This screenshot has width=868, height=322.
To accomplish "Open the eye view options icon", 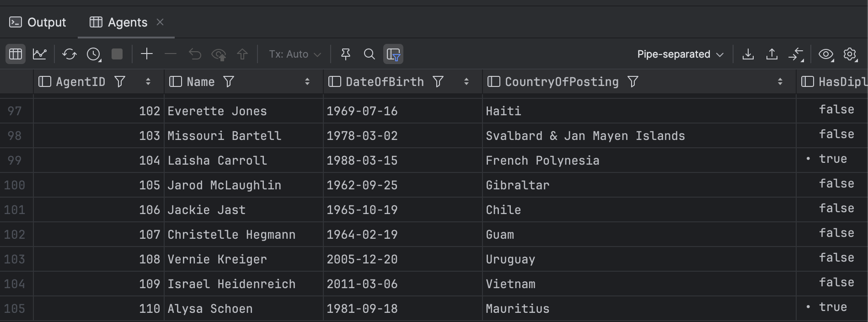I will (x=825, y=54).
